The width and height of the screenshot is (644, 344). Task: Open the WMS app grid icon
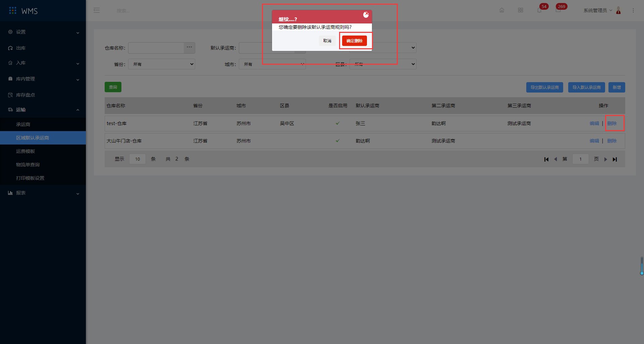point(13,11)
